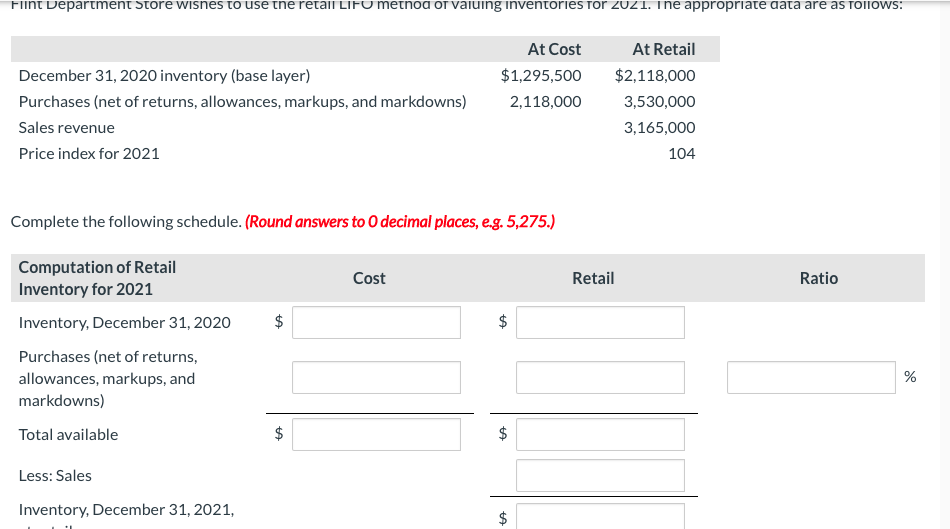Click the 2,118,000 purchases cost value
The width and height of the screenshot is (950, 529).
545,102
